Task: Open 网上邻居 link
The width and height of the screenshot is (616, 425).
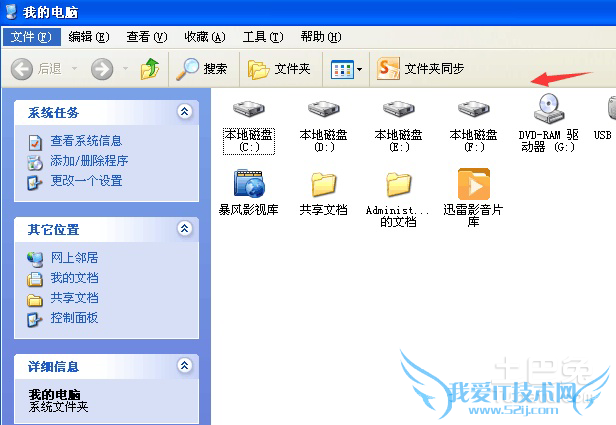Action: 74,258
